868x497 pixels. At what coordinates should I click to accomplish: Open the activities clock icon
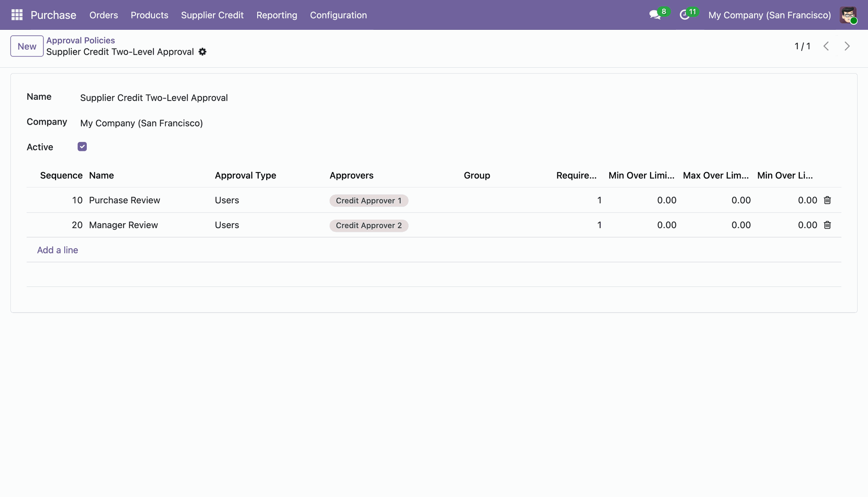684,15
